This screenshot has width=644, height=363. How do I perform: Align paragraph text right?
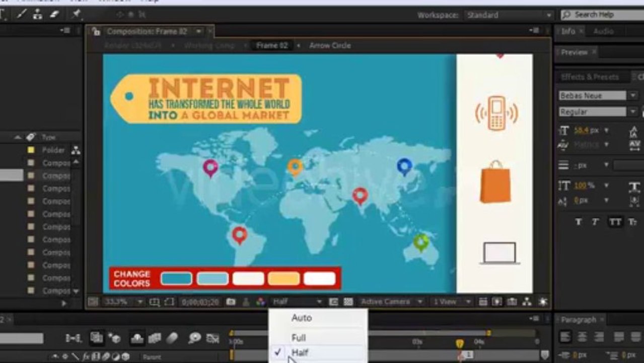598,337
